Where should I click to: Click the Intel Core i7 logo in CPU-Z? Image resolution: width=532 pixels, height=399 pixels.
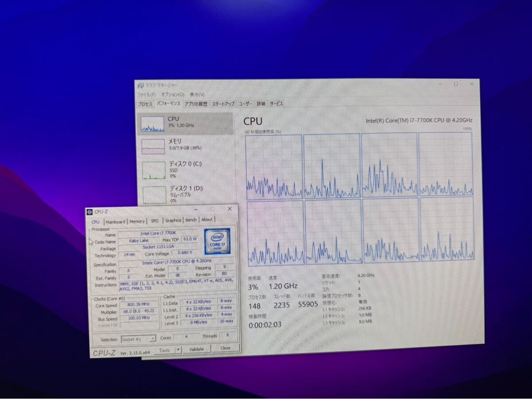coord(217,241)
